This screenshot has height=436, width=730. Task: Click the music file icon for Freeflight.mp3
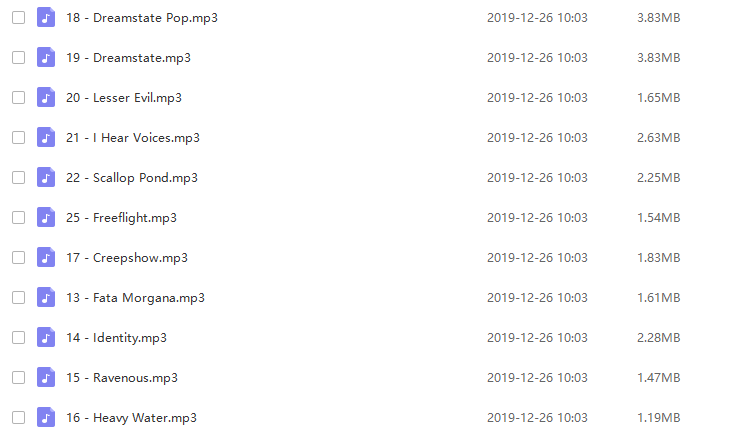point(46,218)
